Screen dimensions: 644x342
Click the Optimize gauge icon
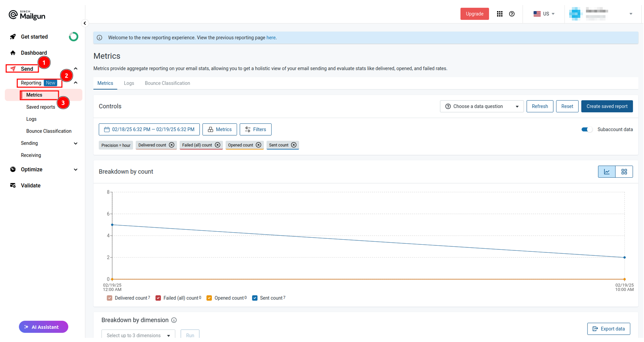pyautogui.click(x=13, y=169)
